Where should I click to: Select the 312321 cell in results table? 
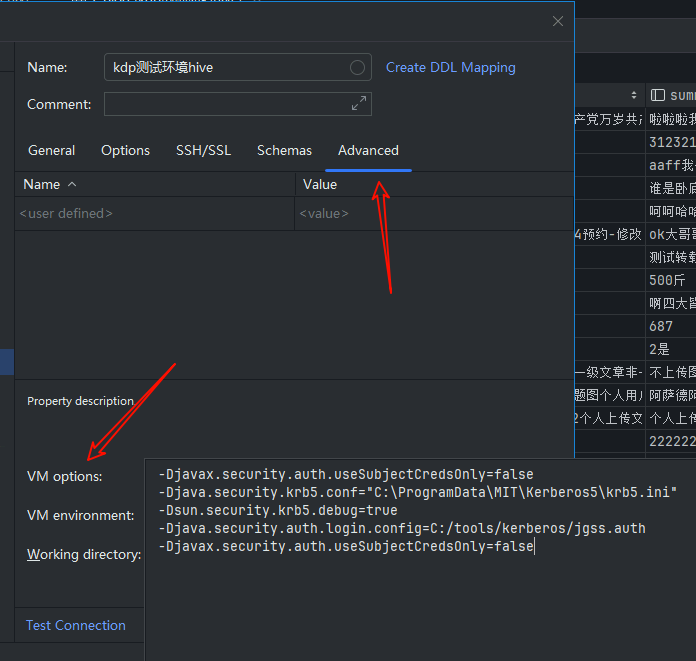[x=671, y=142]
